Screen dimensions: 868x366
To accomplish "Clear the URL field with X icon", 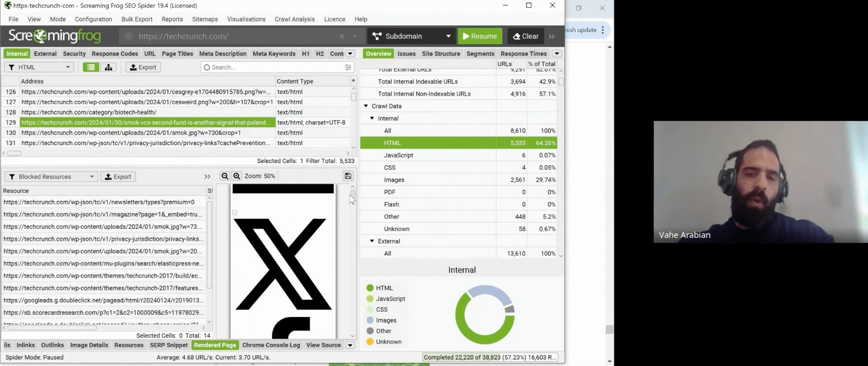I will click(342, 37).
